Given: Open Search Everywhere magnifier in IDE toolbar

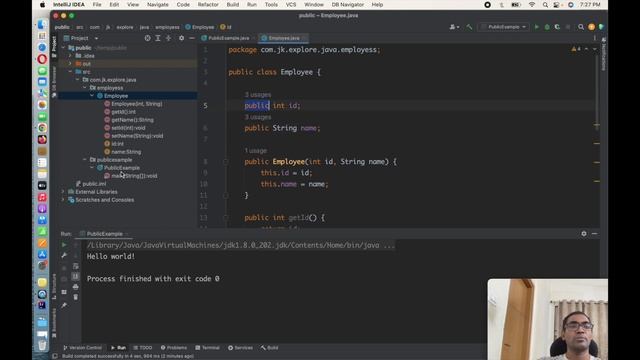Looking at the screenshot, I should [581, 27].
